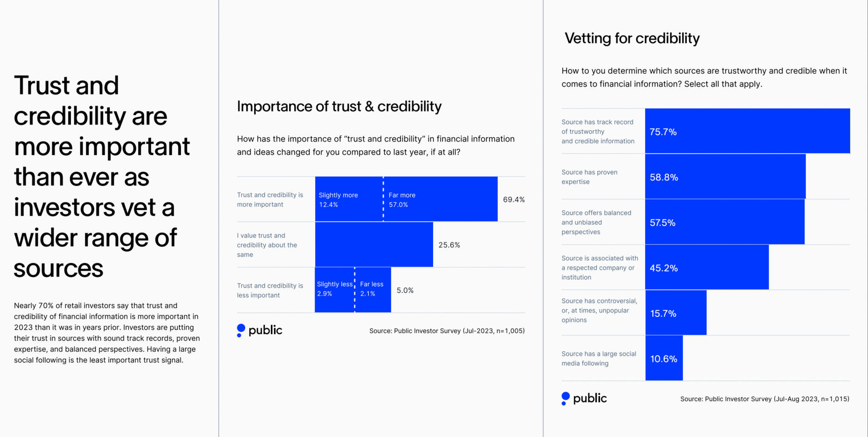The image size is (868, 437).
Task: Click the "Vetting for credibility" heading
Action: (x=632, y=38)
